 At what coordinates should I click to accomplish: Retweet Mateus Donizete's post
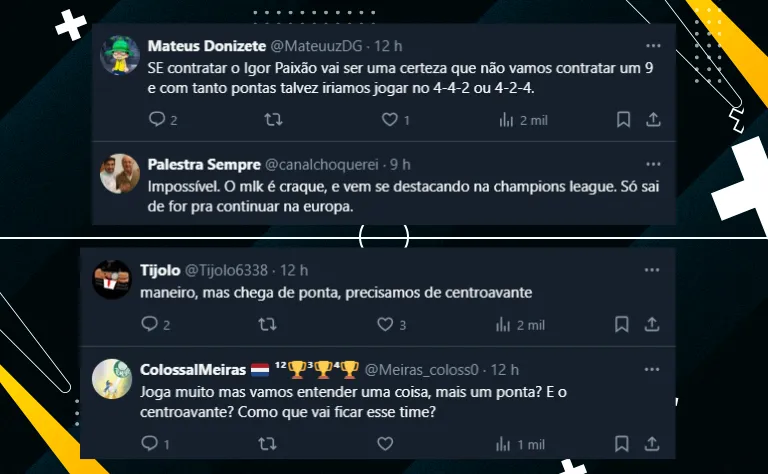pyautogui.click(x=272, y=120)
